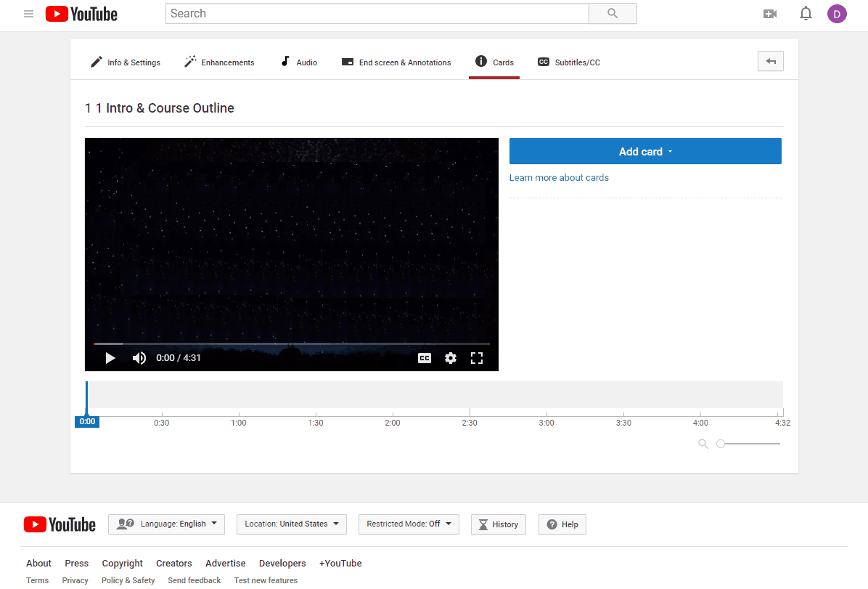The width and height of the screenshot is (868, 589).
Task: Open the Location: United States dropdown
Action: click(292, 524)
